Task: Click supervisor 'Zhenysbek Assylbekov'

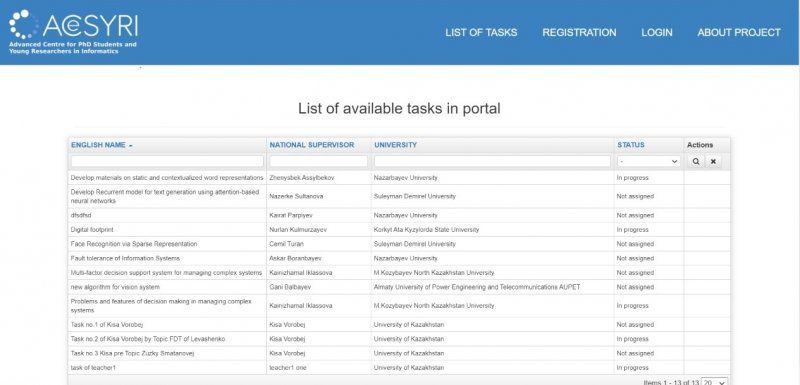Action: click(302, 178)
